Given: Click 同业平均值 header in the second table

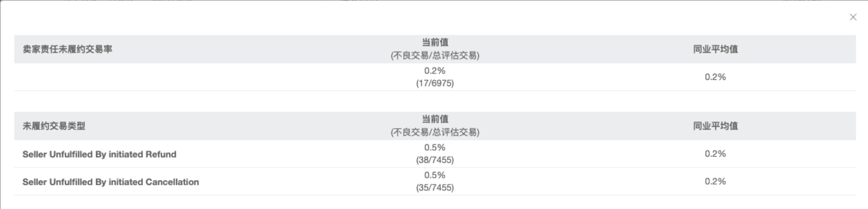Looking at the screenshot, I should [715, 126].
